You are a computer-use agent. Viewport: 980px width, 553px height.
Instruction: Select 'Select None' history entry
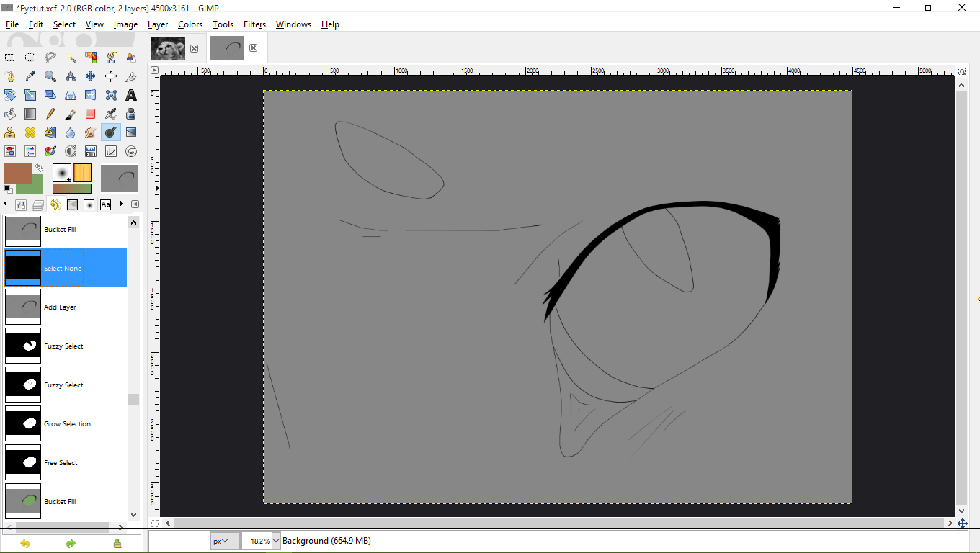coord(66,269)
